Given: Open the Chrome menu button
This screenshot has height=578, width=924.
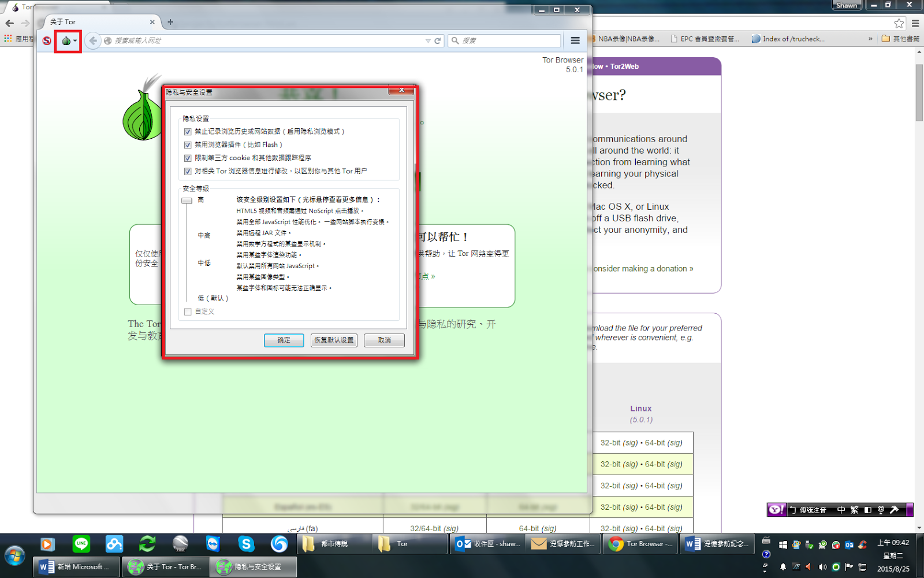Looking at the screenshot, I should pyautogui.click(x=915, y=23).
